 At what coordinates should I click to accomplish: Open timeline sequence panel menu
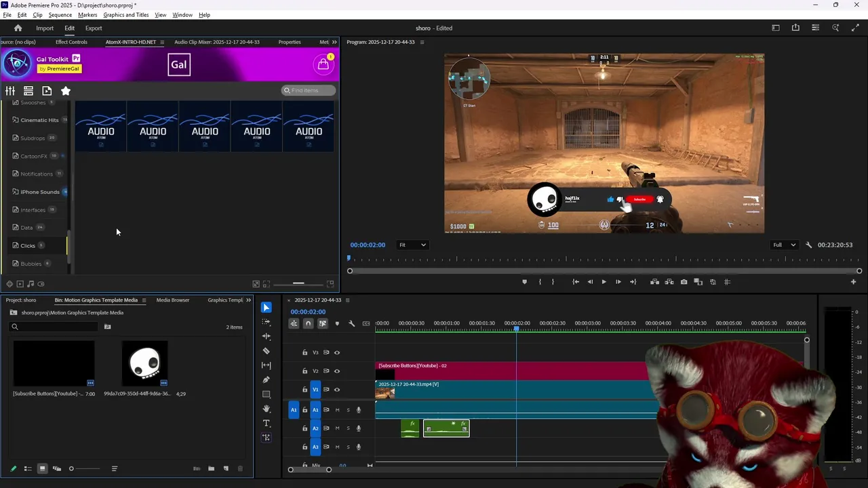click(x=348, y=300)
